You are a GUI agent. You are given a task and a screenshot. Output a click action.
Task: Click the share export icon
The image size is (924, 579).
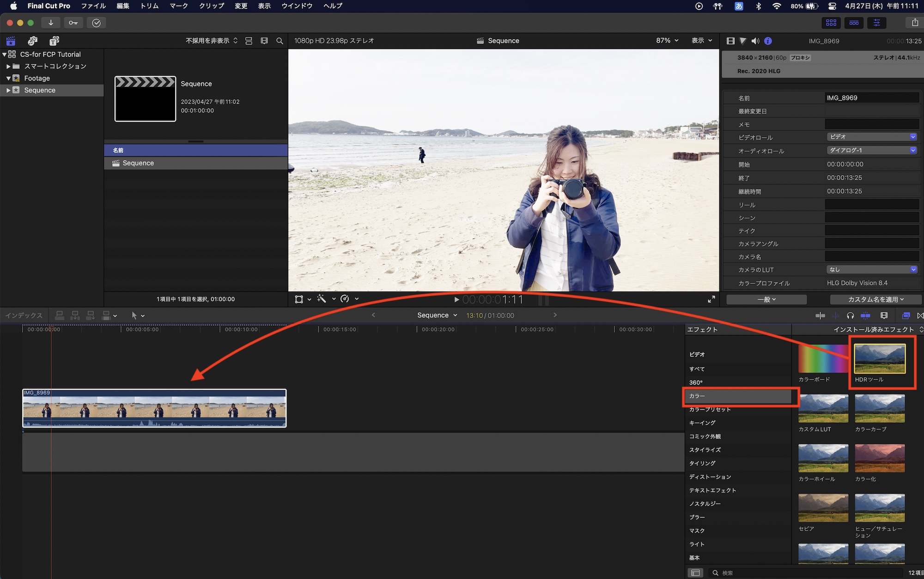click(x=914, y=22)
